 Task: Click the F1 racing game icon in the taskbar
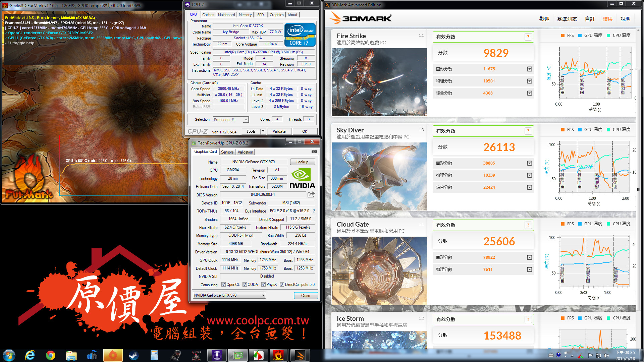pos(196,355)
